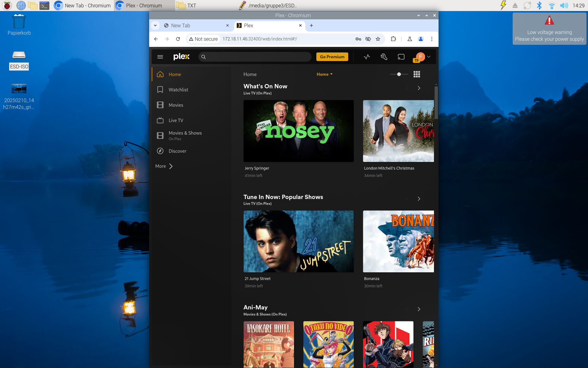
Task: Open the Chromium profile icon
Action: pos(421,39)
